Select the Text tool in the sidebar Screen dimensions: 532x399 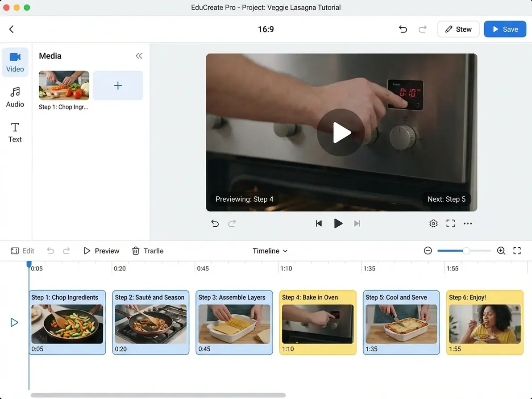(15, 133)
